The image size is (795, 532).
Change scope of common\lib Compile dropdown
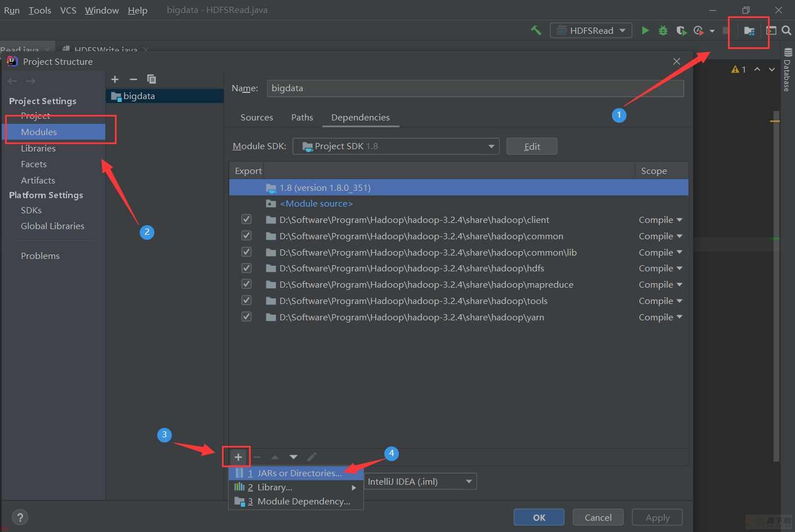tap(660, 252)
